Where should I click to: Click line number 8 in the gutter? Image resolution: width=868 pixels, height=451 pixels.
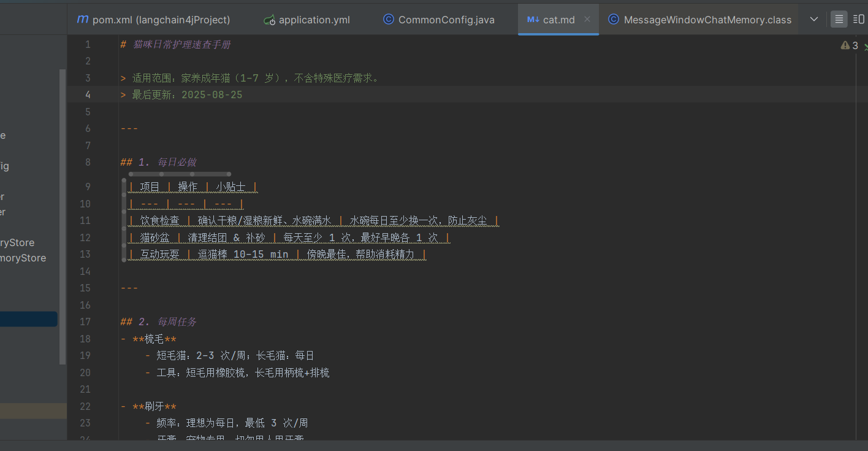[88, 162]
